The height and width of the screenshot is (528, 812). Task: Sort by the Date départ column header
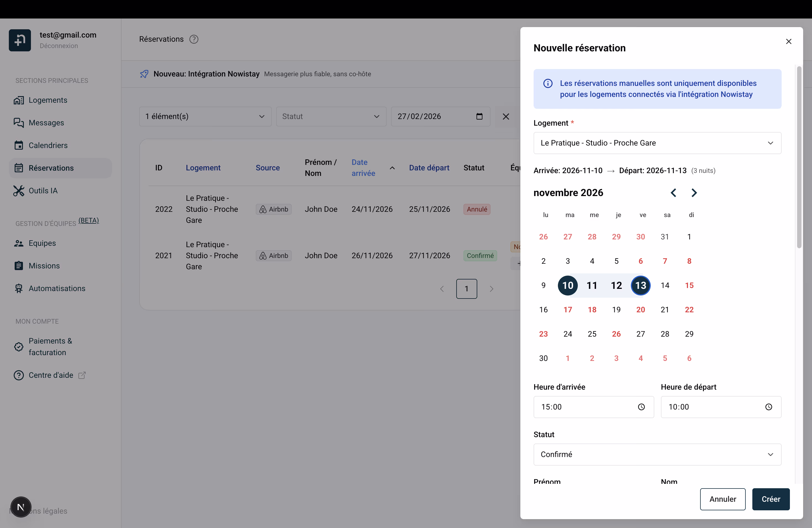tap(429, 168)
